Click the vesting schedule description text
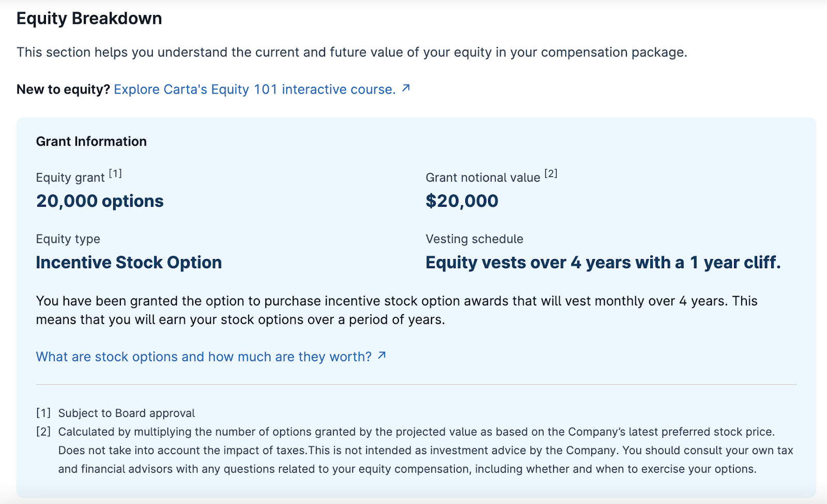 pyautogui.click(x=603, y=263)
